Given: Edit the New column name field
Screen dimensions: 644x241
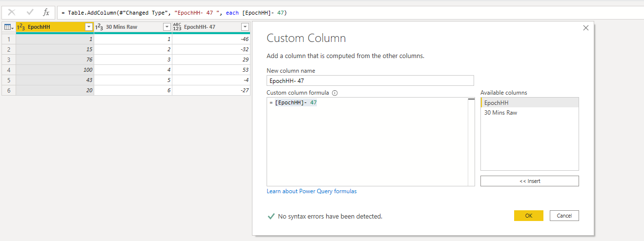Looking at the screenshot, I should tap(370, 80).
